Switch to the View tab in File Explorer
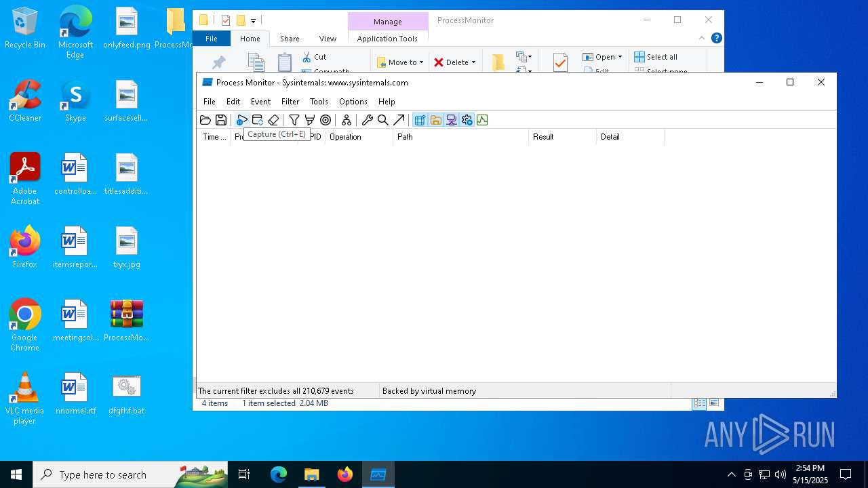The width and height of the screenshot is (868, 488). point(328,39)
